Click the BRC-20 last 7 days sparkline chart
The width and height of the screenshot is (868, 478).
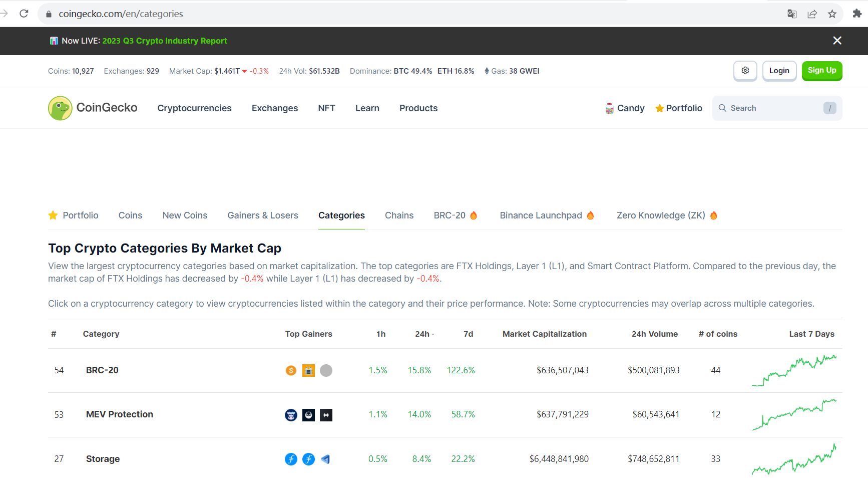coord(794,370)
